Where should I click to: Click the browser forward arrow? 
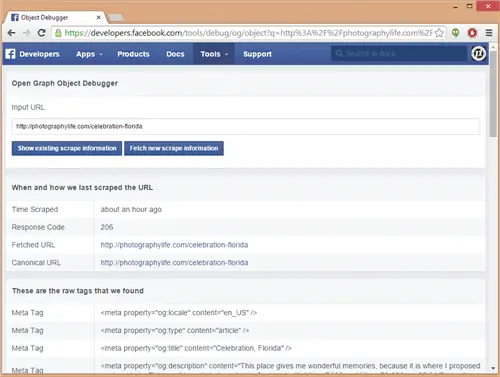pos(26,33)
